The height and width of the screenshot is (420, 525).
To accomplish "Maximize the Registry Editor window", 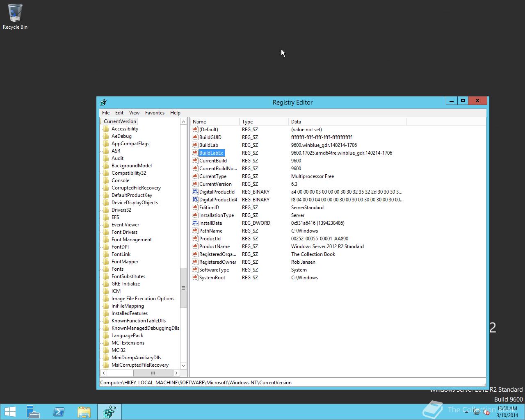I will click(463, 101).
